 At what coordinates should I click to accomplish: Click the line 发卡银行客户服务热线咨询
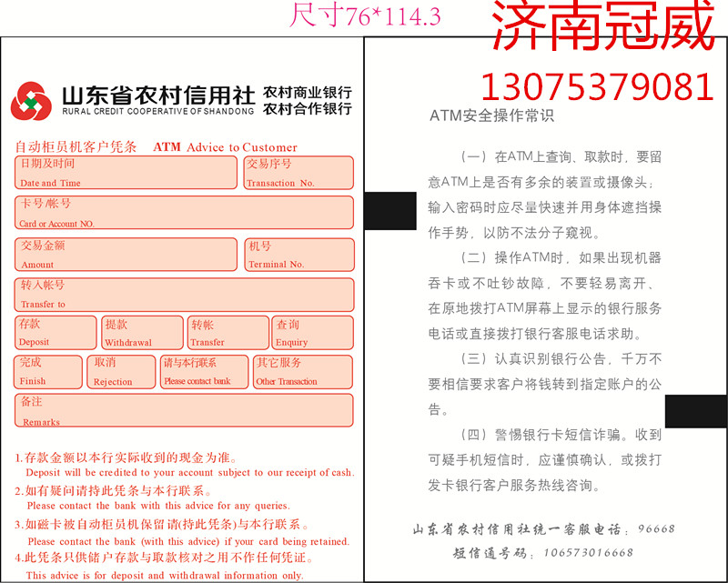click(514, 486)
